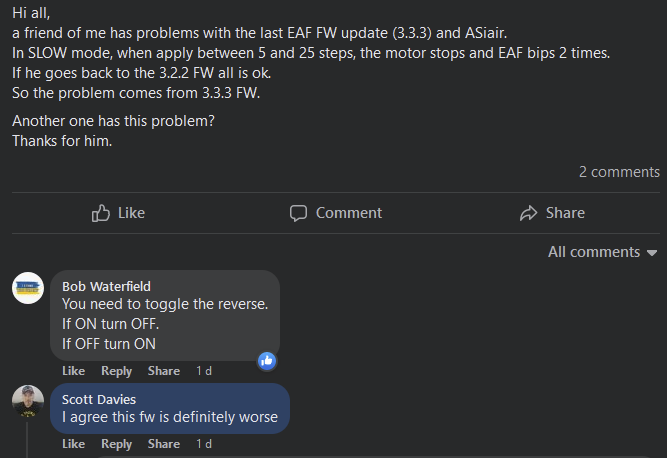Share Bob Waterfield's comment
This screenshot has height=458, width=667.
pos(163,371)
